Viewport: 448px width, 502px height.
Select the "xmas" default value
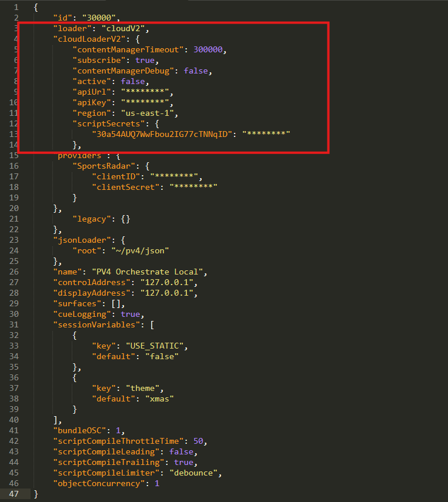[x=159, y=399]
